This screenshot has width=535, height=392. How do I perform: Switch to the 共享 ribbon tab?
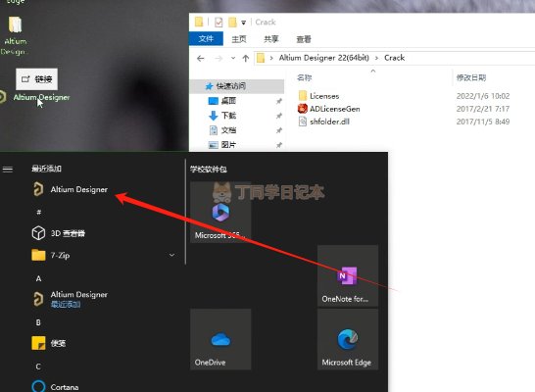[x=270, y=39]
